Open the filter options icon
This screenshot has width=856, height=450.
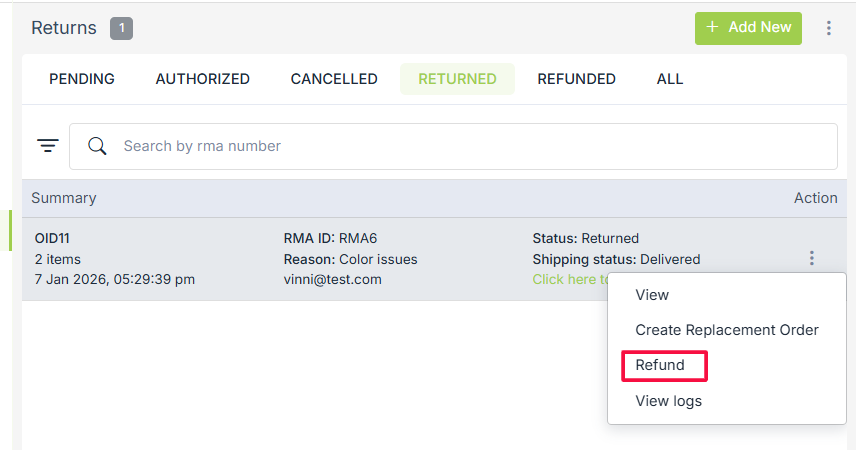coord(48,146)
